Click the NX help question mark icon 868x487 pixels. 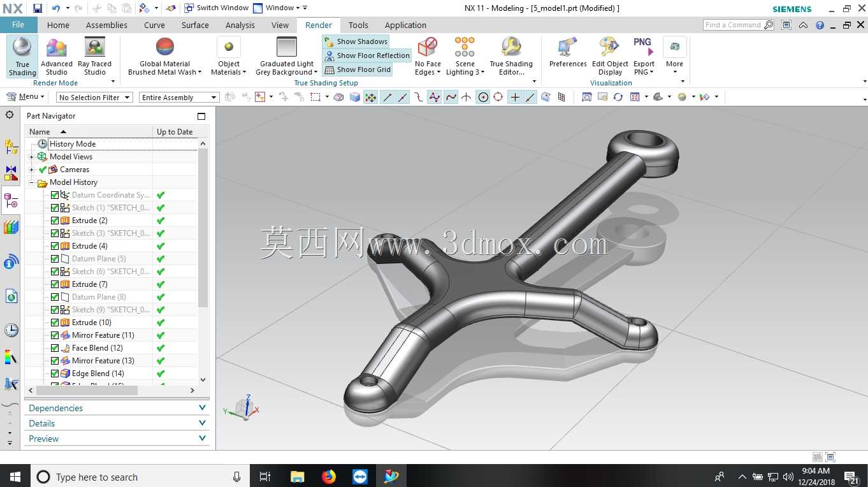(820, 25)
